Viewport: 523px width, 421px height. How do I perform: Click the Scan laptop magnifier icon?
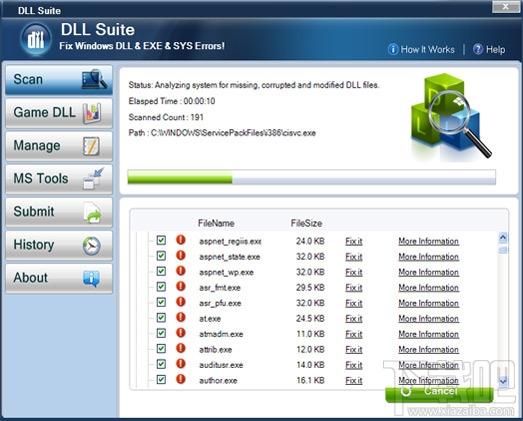(x=94, y=79)
